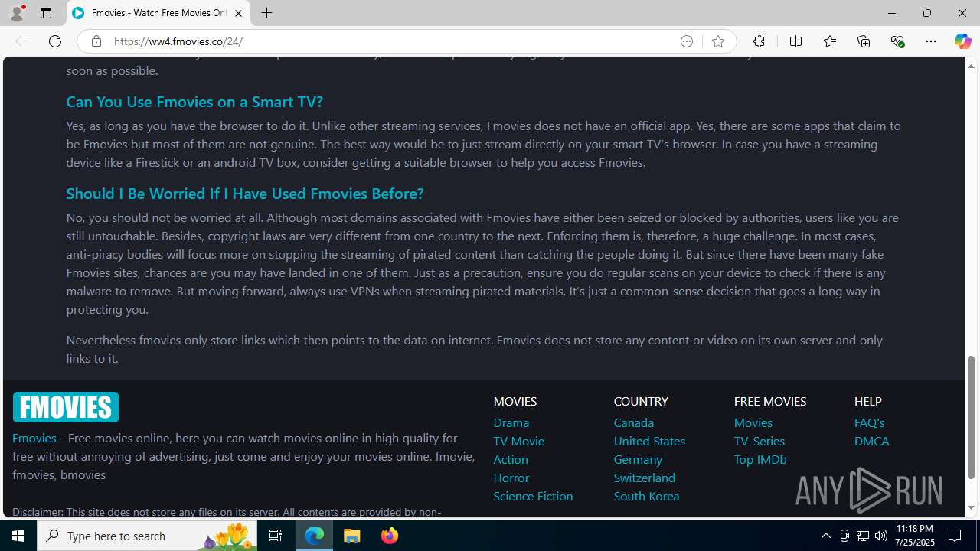
Task: Add this page to favorites star
Action: 718,41
